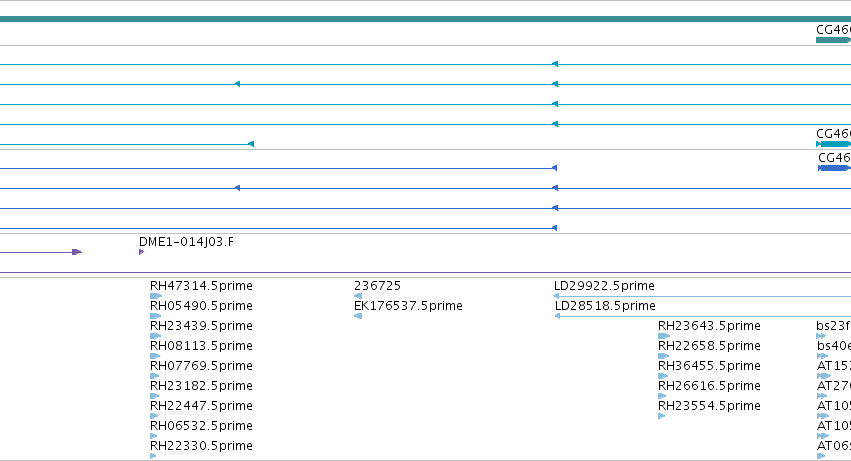Select the LD28518.5prime feature label
This screenshot has height=461, width=851.
605,306
